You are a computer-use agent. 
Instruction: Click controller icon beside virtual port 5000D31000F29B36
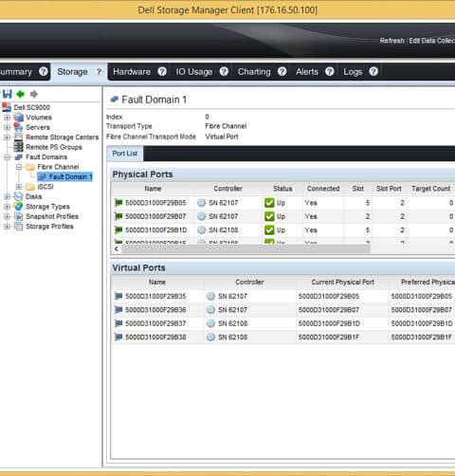pos(210,310)
